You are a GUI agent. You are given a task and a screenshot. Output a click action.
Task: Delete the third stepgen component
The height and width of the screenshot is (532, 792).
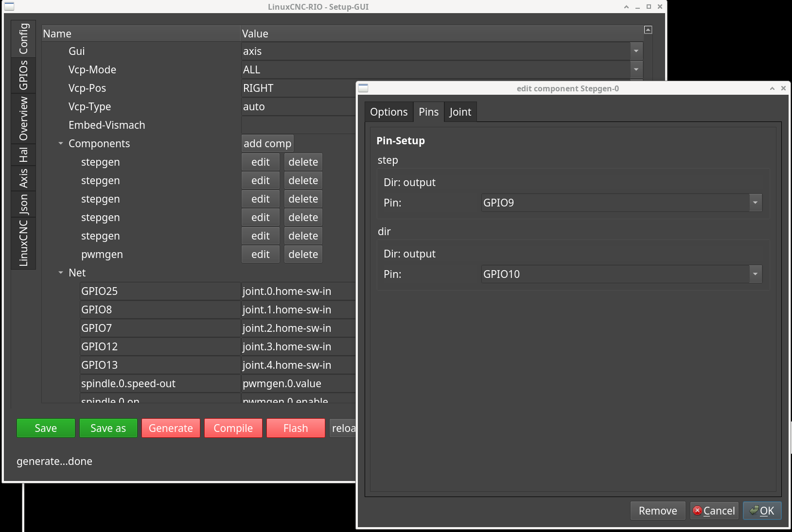pos(303,199)
